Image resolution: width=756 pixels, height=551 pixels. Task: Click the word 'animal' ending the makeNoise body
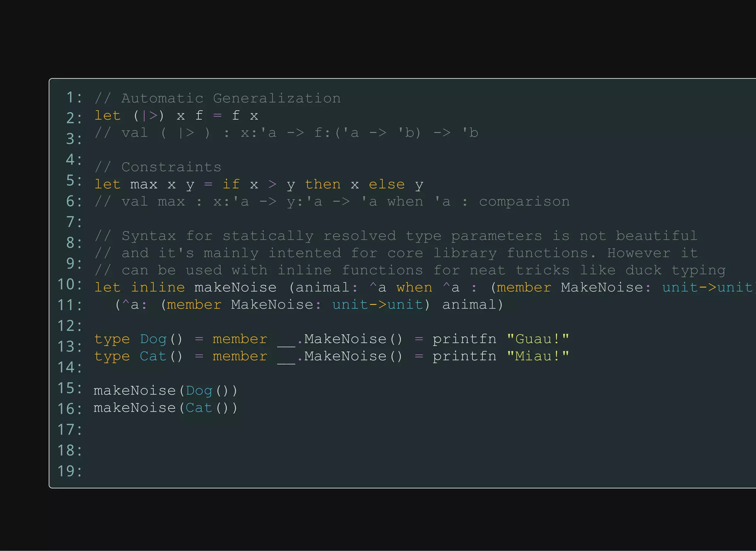(x=469, y=305)
